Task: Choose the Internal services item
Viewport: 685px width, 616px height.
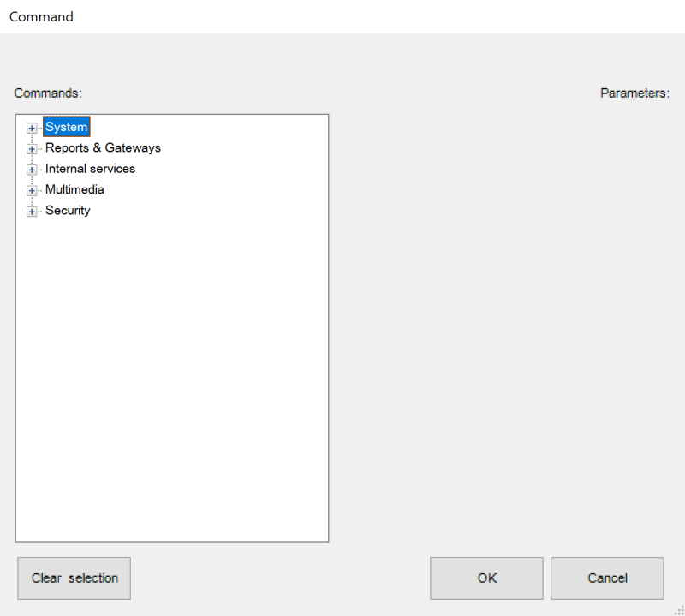Action: pyautogui.click(x=90, y=169)
